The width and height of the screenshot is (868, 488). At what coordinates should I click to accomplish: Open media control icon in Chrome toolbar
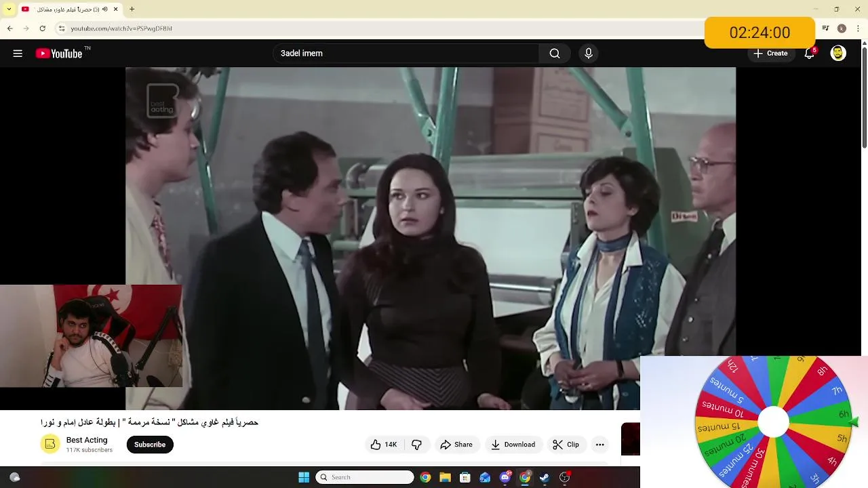point(825,28)
